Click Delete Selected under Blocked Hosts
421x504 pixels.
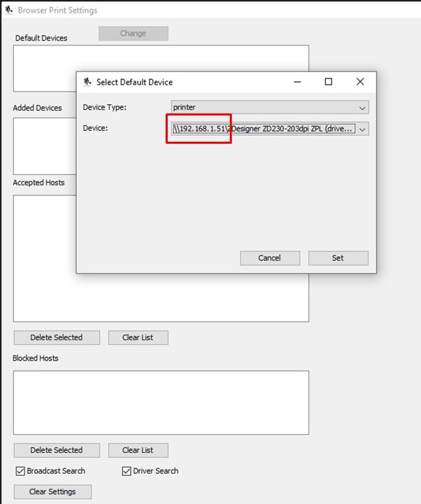point(57,450)
